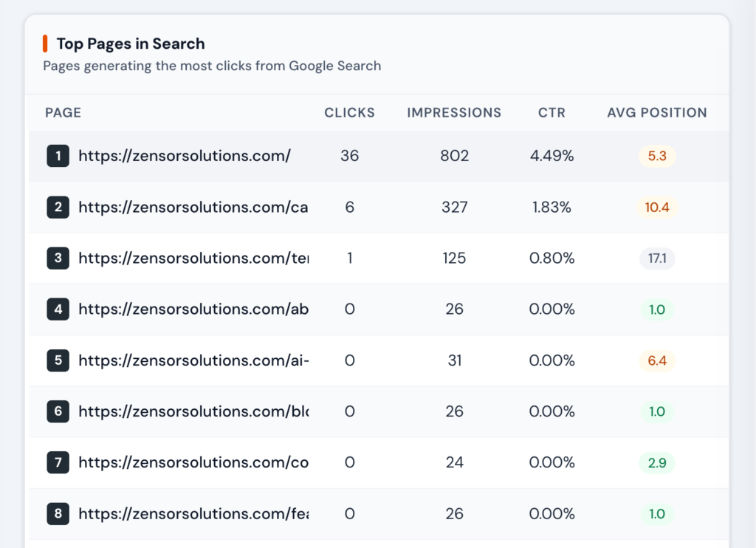Sort by the CLICKS column header
The height and width of the screenshot is (548, 756).
coord(349,112)
